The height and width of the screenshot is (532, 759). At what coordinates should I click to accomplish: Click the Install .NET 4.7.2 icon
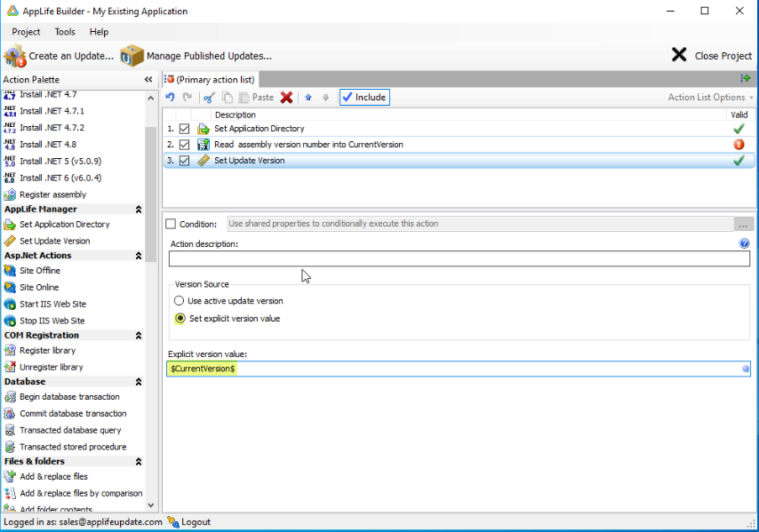pyautogui.click(x=10, y=128)
